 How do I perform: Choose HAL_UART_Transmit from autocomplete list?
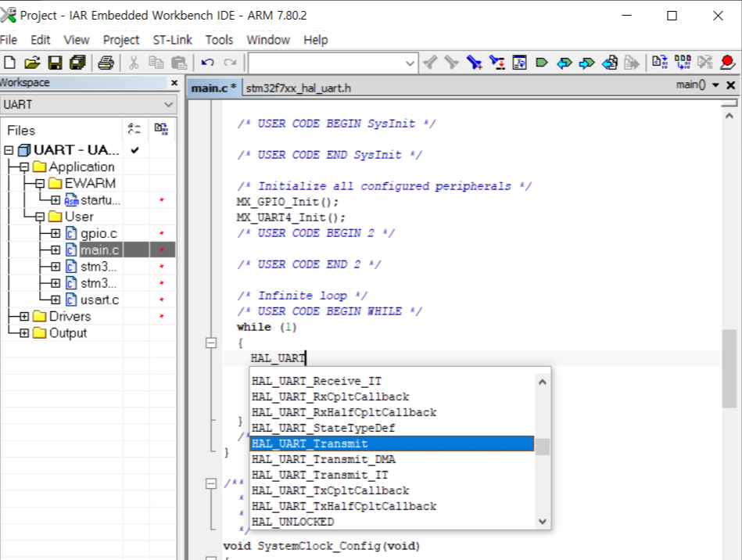(392, 443)
